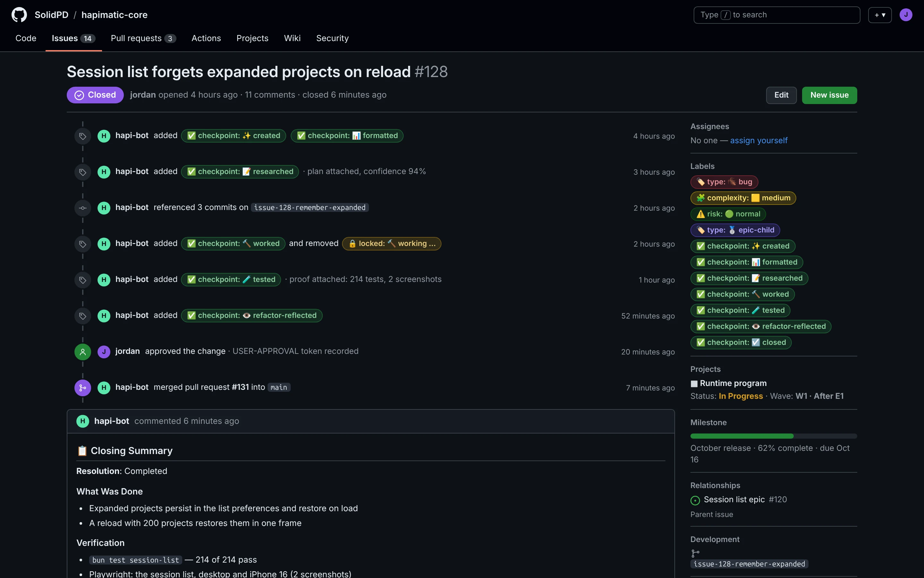
Task: Open the Wiki tab
Action: (292, 38)
